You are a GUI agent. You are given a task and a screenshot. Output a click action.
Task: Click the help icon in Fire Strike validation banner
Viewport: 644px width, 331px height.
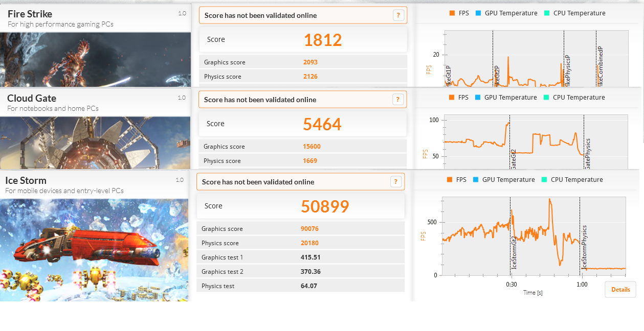pos(398,15)
